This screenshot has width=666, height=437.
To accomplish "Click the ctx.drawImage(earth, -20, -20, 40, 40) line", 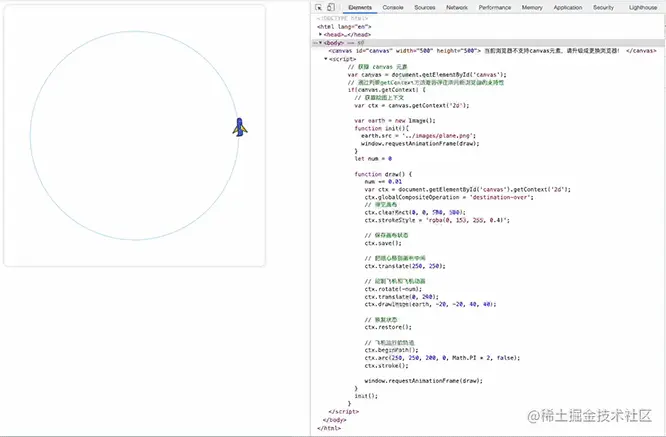I will pos(430,304).
